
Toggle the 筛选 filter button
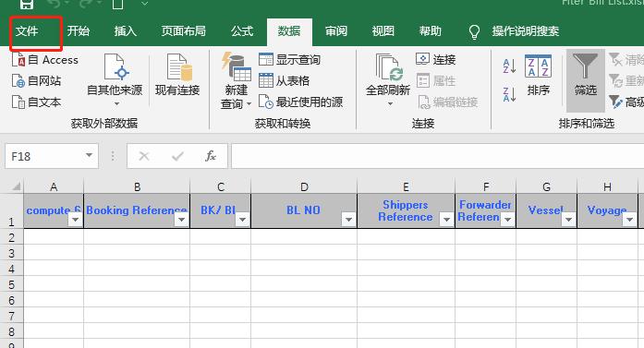(x=585, y=80)
